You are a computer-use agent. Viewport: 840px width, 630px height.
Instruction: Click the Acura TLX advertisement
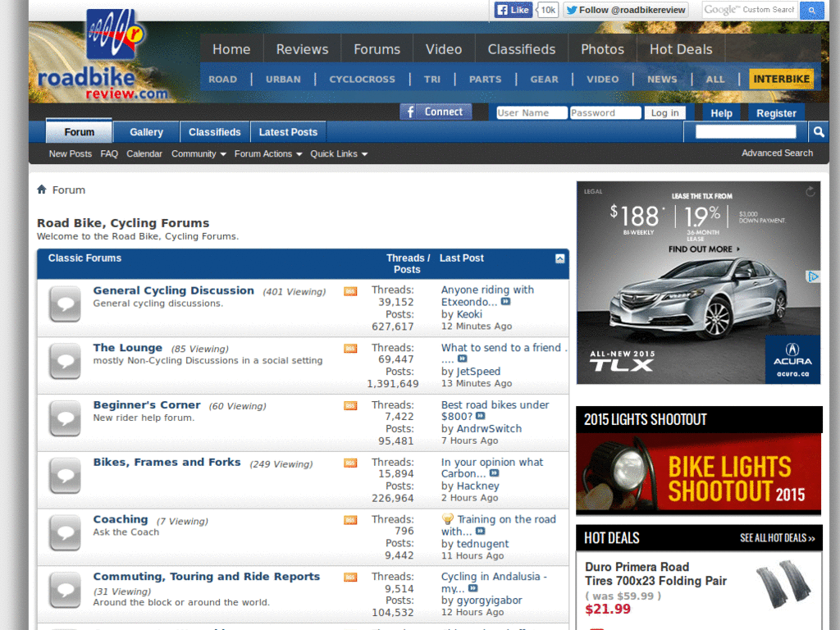698,282
